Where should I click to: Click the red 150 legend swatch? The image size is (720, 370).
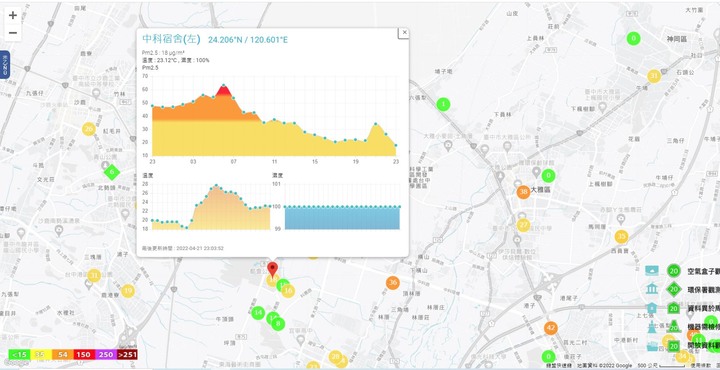(x=83, y=355)
